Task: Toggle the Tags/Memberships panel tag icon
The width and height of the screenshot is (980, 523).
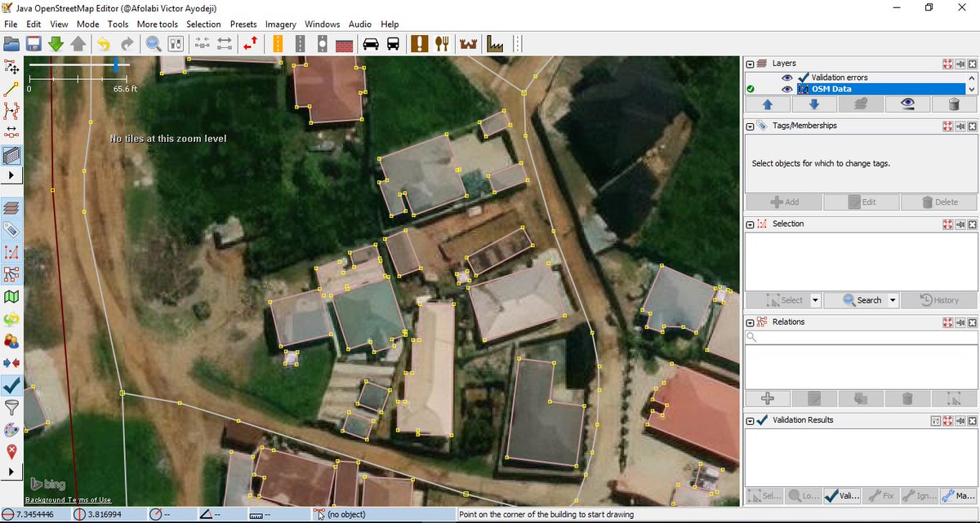Action: point(11,230)
